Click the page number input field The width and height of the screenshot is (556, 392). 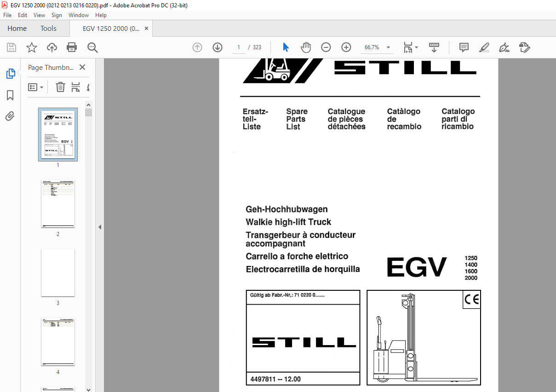[238, 47]
